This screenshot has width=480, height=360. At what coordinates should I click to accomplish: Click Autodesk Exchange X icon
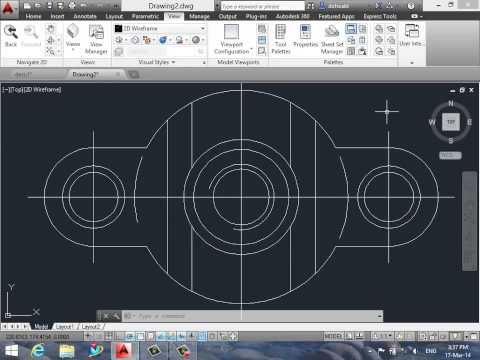coord(379,6)
